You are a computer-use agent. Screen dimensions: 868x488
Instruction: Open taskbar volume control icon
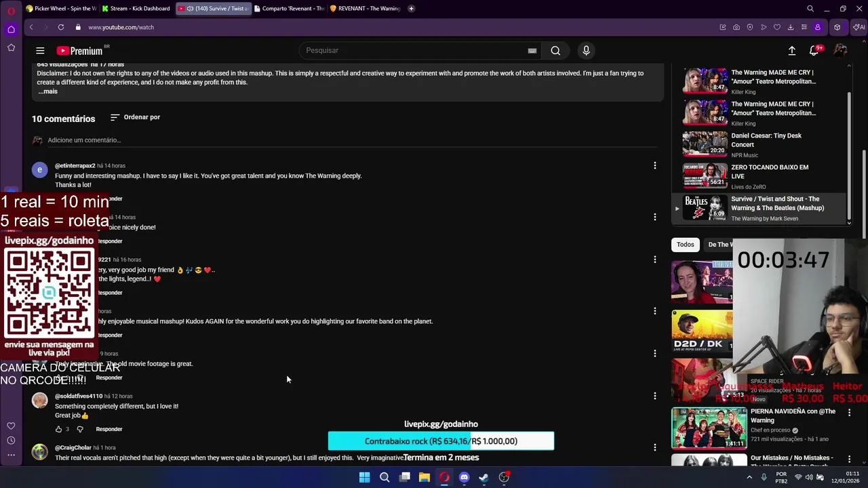coord(809,477)
